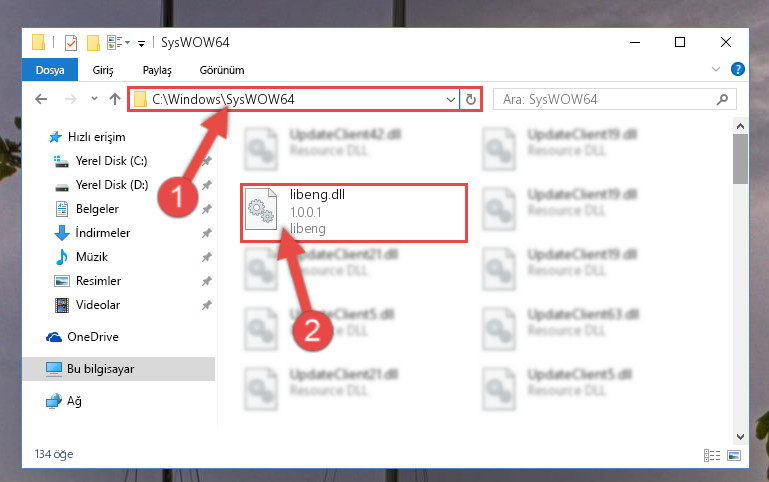Switch to the Görünüm ribbon tab
This screenshot has height=482, width=769.
click(x=222, y=70)
